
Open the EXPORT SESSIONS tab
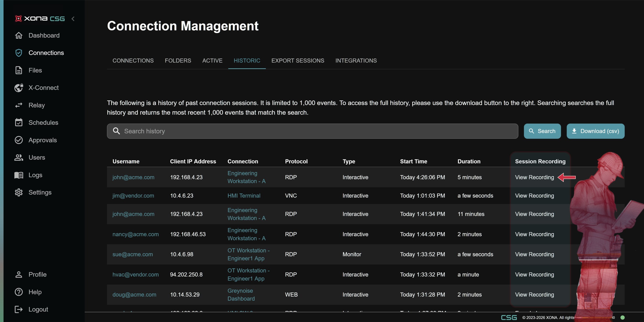tap(297, 61)
